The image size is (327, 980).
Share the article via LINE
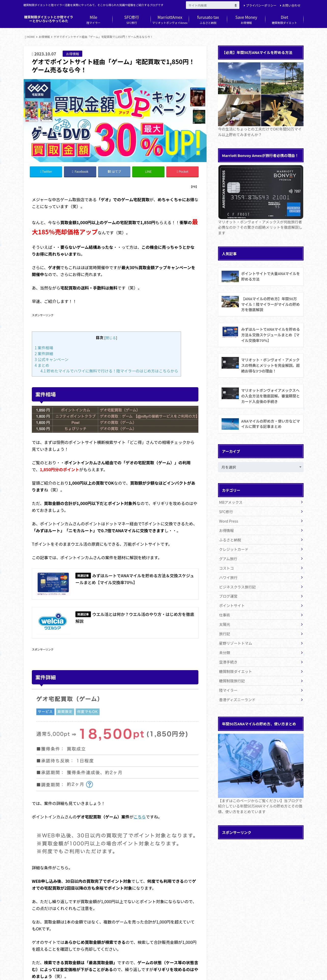coord(148,171)
